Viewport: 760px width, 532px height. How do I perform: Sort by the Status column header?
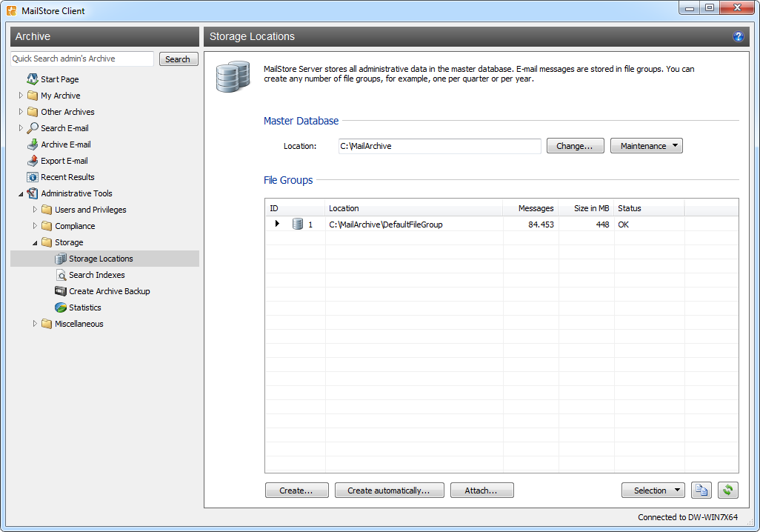click(649, 208)
